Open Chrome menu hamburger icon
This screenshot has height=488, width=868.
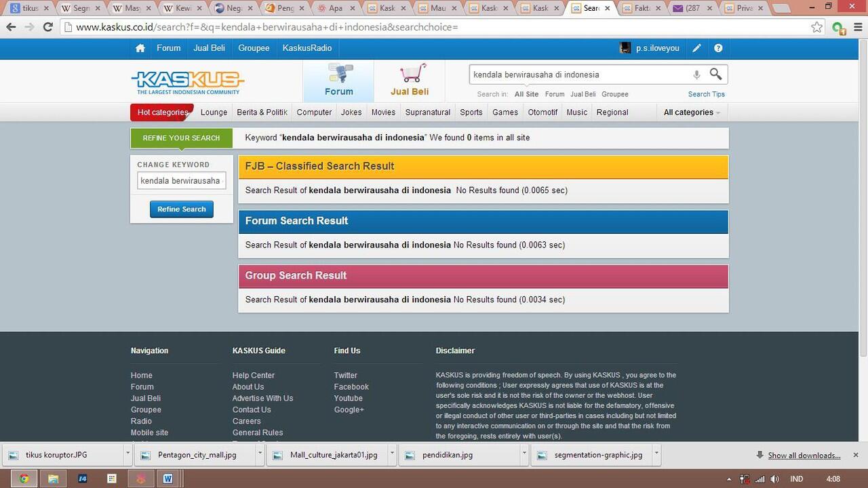pyautogui.click(x=858, y=27)
